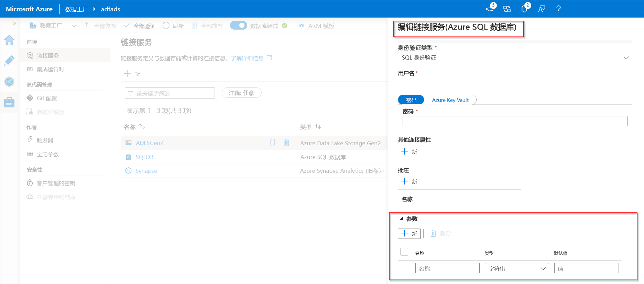Click the 用户名 input field
The image size is (644, 284).
click(515, 83)
